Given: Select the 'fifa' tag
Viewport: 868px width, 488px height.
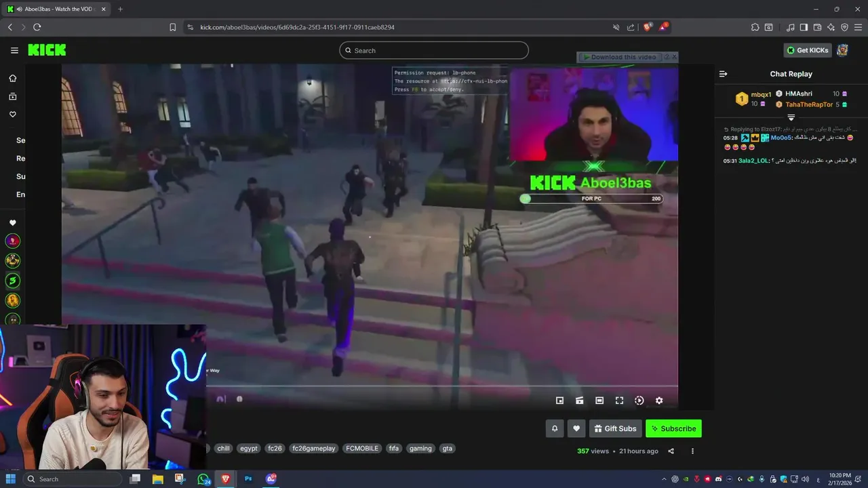Looking at the screenshot, I should [x=394, y=448].
